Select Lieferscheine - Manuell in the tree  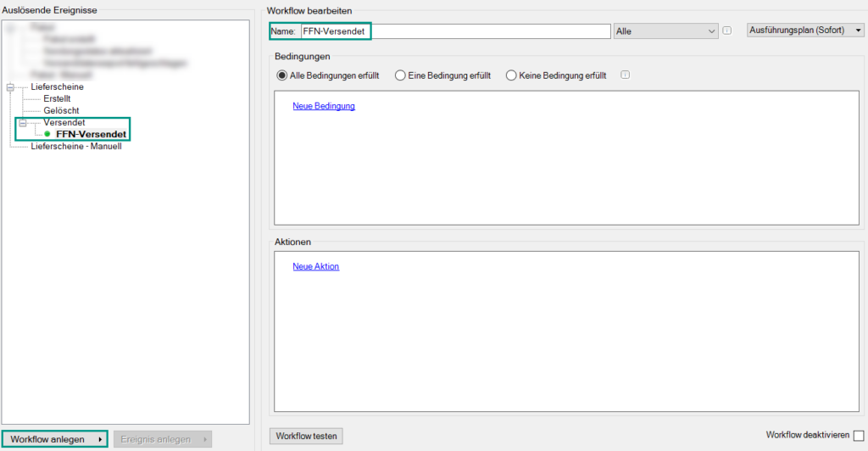pyautogui.click(x=76, y=146)
